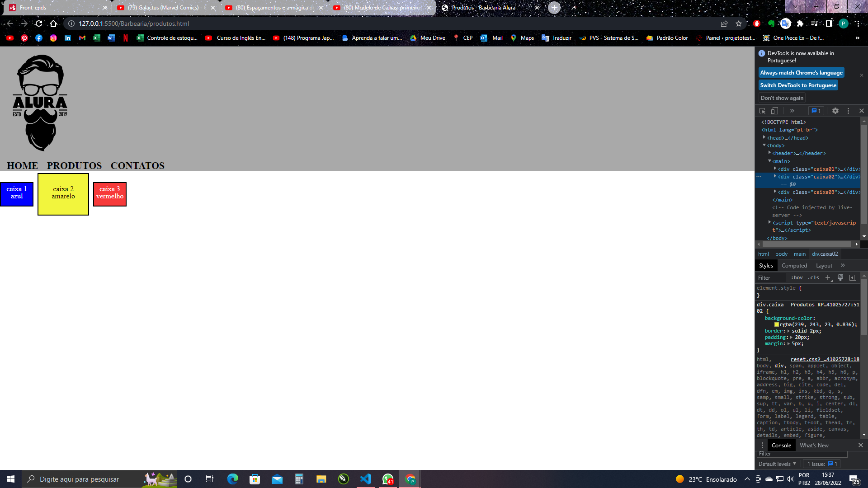Click the PRODUTOS navigation menu item
The image size is (868, 488).
click(74, 166)
